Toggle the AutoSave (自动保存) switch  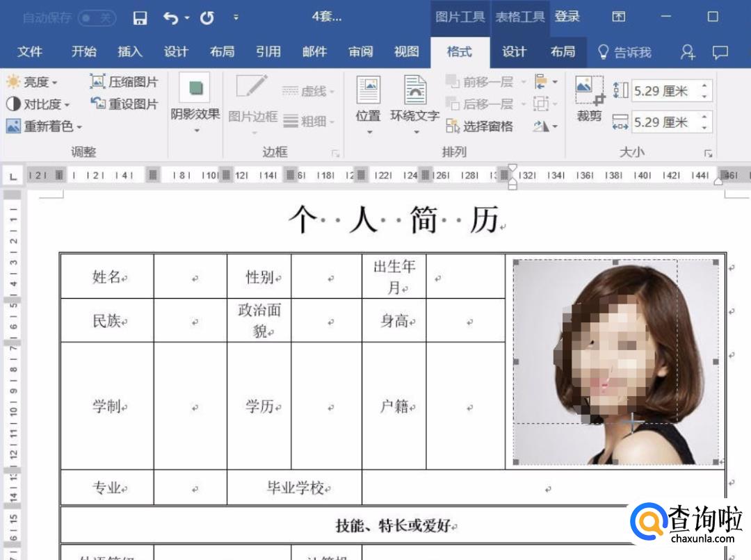[96, 18]
